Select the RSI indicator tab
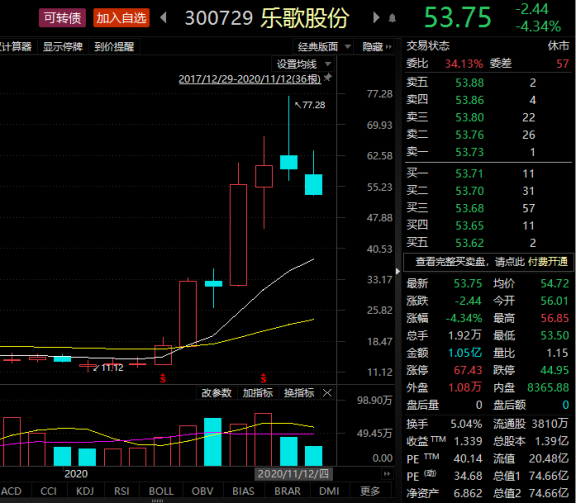This screenshot has height=504, width=576. tap(121, 491)
